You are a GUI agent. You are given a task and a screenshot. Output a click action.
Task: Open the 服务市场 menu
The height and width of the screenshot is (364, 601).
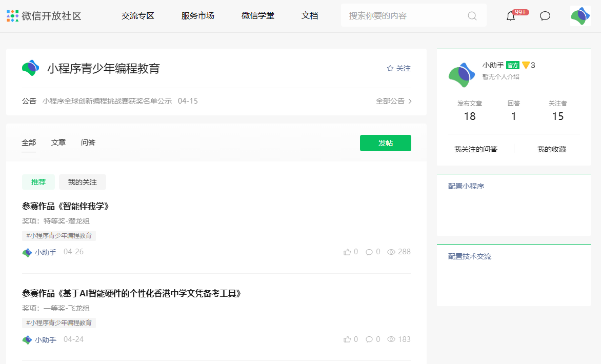click(x=198, y=16)
